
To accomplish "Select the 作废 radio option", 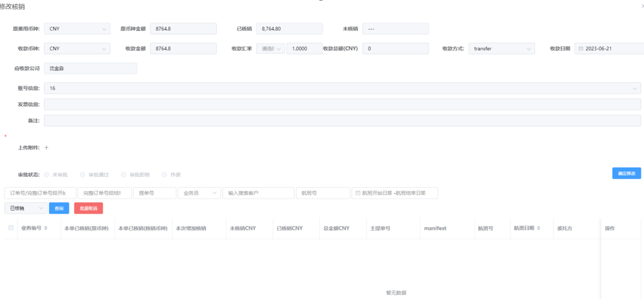I will tap(165, 174).
